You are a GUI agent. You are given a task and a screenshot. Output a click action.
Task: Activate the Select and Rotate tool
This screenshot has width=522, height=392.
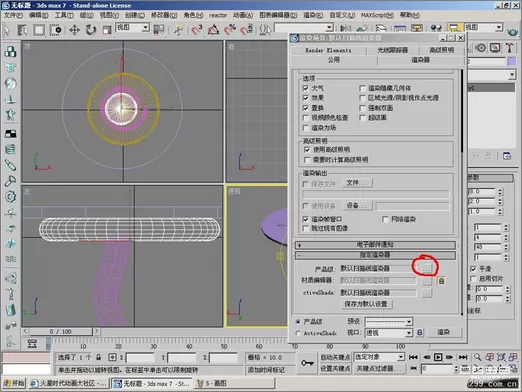[x=90, y=30]
